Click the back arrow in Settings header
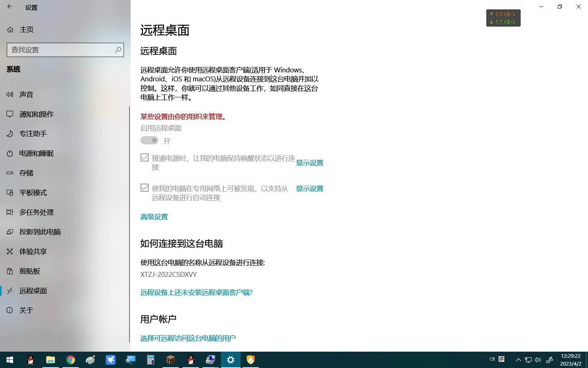Image resolution: width=588 pixels, height=368 pixels. tap(10, 7)
